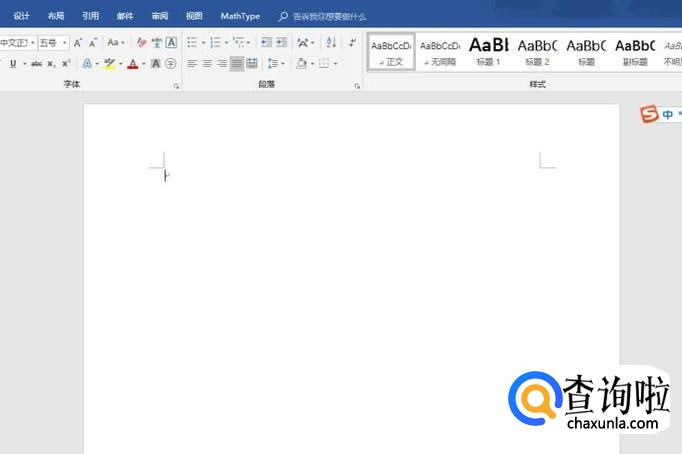
Task: Toggle show paragraph marks
Action: tap(352, 42)
